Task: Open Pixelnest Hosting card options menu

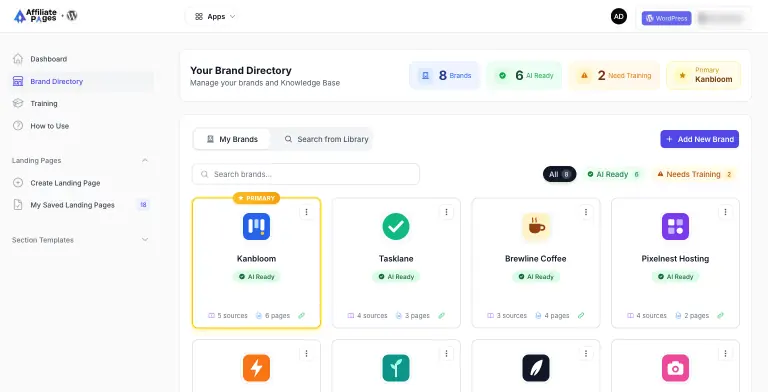Action: click(x=725, y=212)
